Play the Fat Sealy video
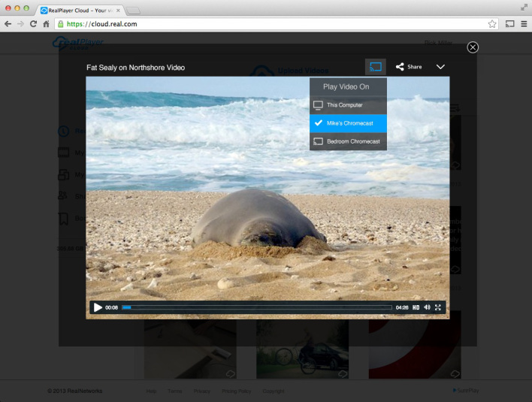 point(98,307)
